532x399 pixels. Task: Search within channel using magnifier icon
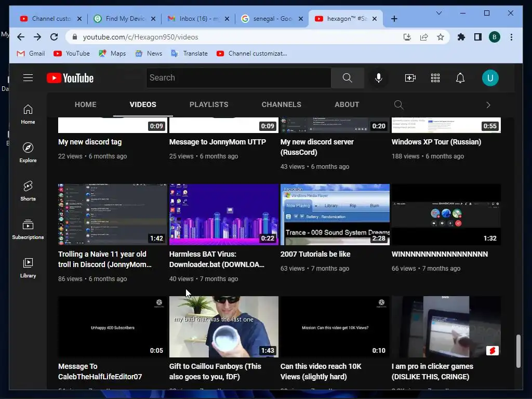point(398,105)
